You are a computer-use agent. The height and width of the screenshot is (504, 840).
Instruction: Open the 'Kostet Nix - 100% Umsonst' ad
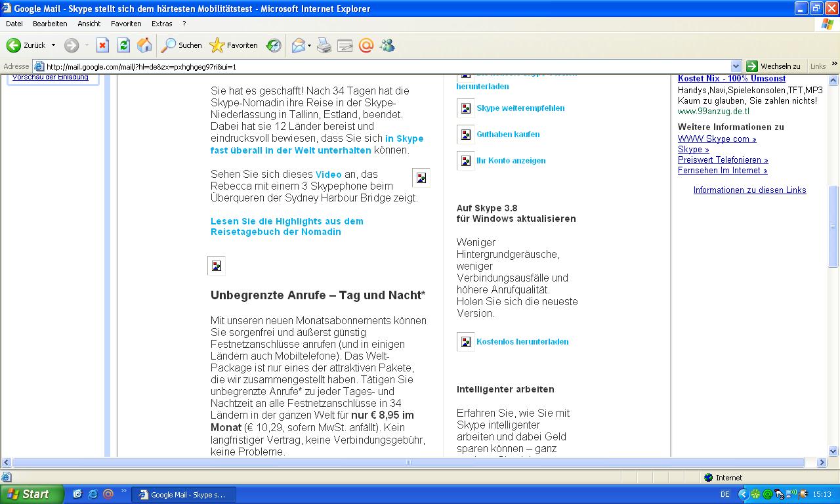pyautogui.click(x=732, y=79)
